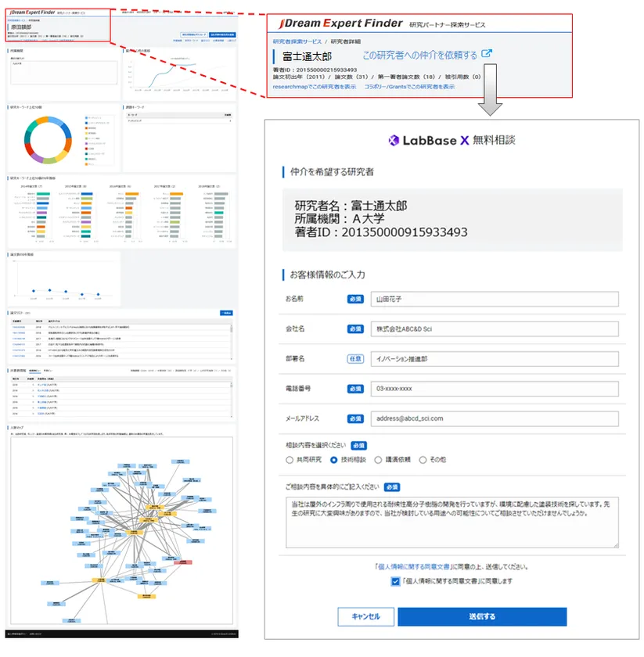
Task: Click the blue button in the 論文リスト header
Action: click(226, 313)
